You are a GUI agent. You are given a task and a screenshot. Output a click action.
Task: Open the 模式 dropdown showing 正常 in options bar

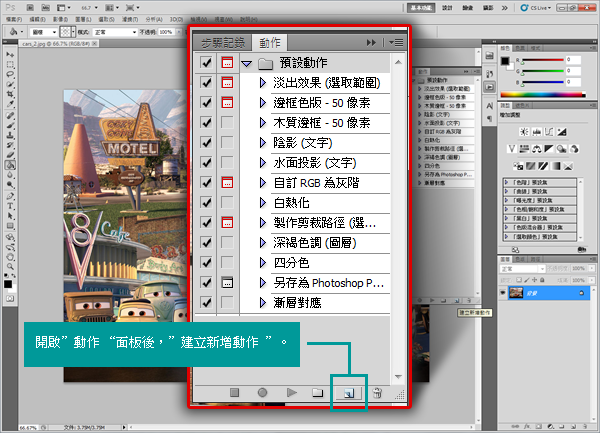tap(115, 32)
